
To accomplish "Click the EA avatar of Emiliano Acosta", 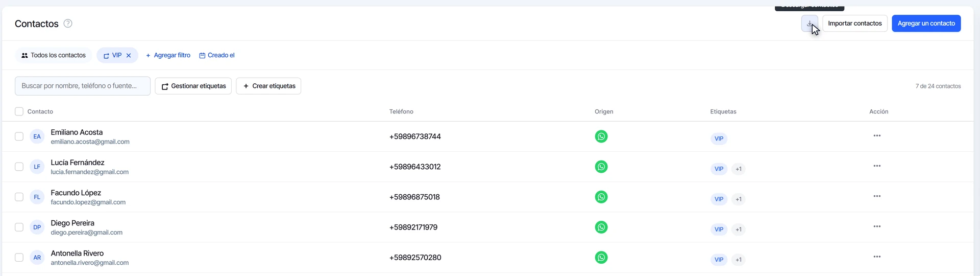I will (37, 136).
